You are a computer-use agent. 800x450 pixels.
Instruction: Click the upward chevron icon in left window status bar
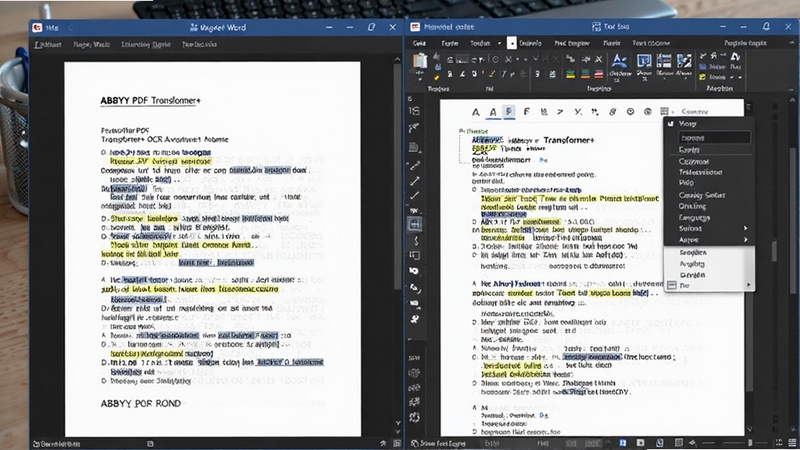[383, 444]
